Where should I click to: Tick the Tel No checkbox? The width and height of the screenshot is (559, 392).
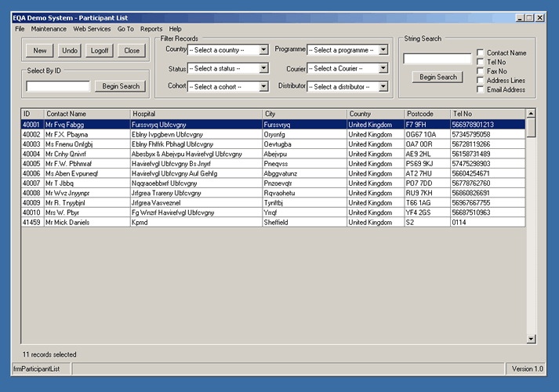(480, 62)
